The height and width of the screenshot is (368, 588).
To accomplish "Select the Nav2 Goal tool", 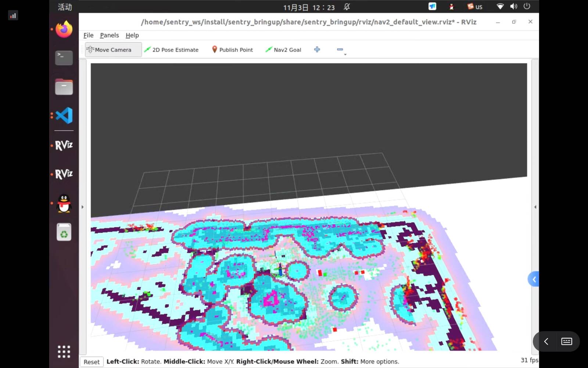I will pos(283,50).
